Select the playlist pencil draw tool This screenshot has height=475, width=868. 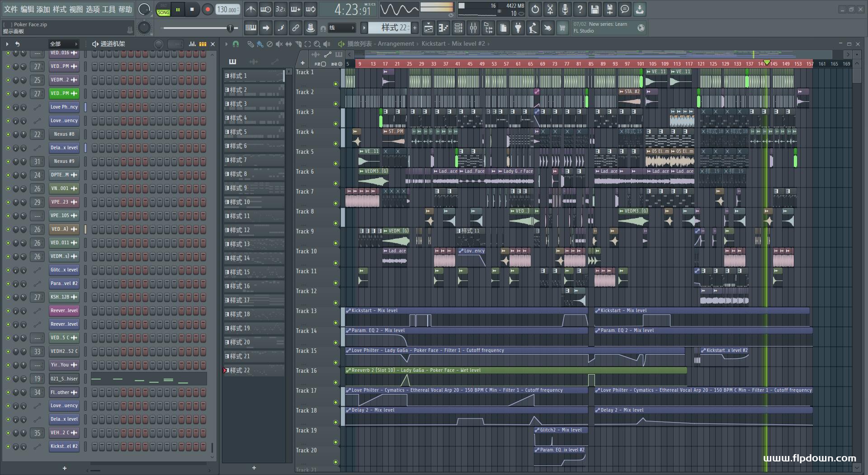point(250,44)
